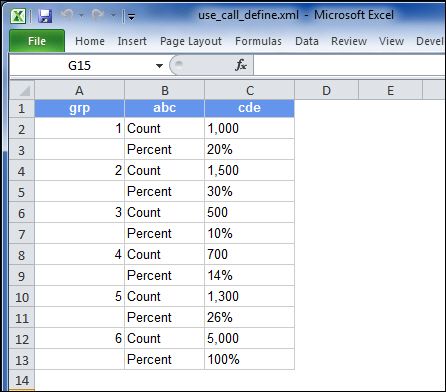The image size is (446, 392).
Task: Open the Formulas ribbon tab
Action: (x=258, y=41)
